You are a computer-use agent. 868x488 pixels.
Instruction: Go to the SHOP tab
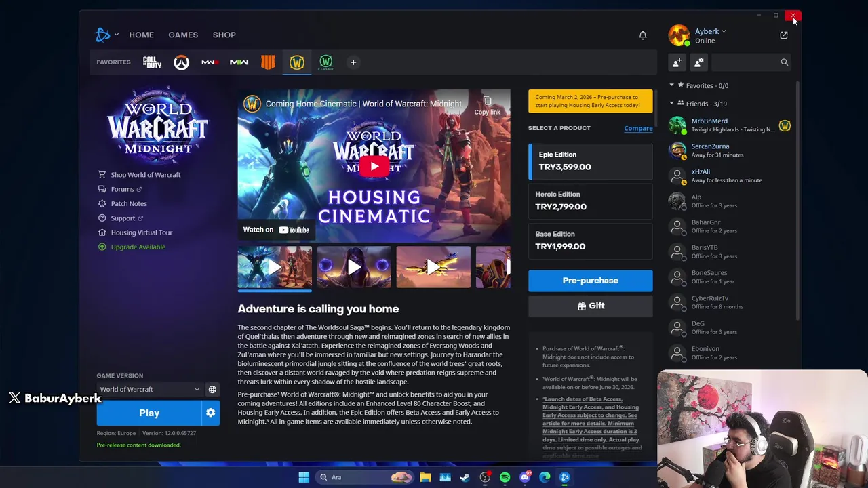pos(224,35)
